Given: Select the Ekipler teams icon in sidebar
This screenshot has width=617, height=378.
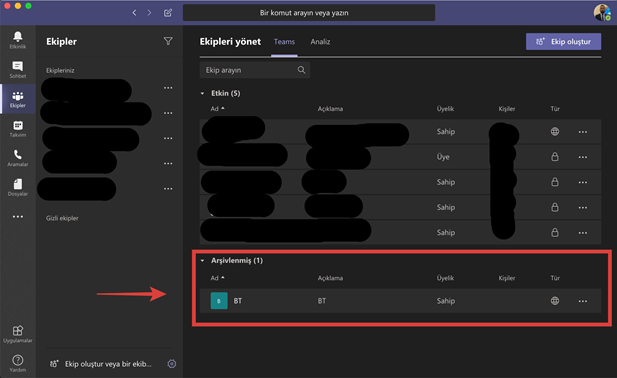Looking at the screenshot, I should coord(18,99).
